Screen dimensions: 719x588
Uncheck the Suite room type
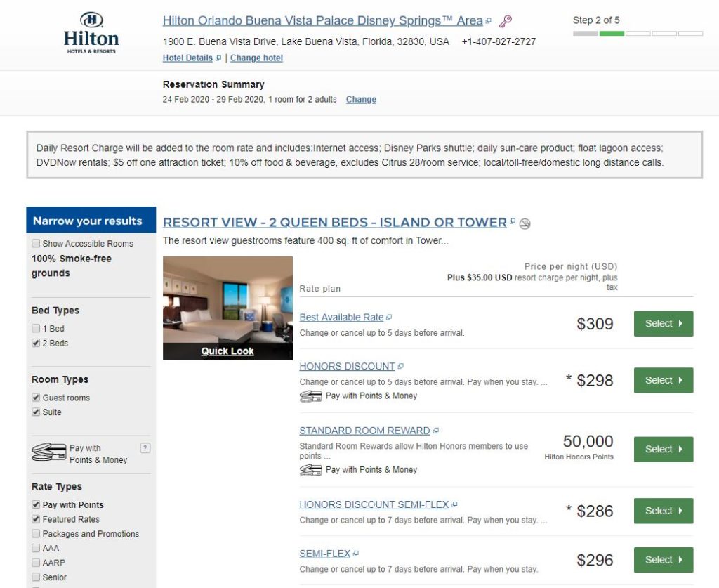tap(36, 412)
